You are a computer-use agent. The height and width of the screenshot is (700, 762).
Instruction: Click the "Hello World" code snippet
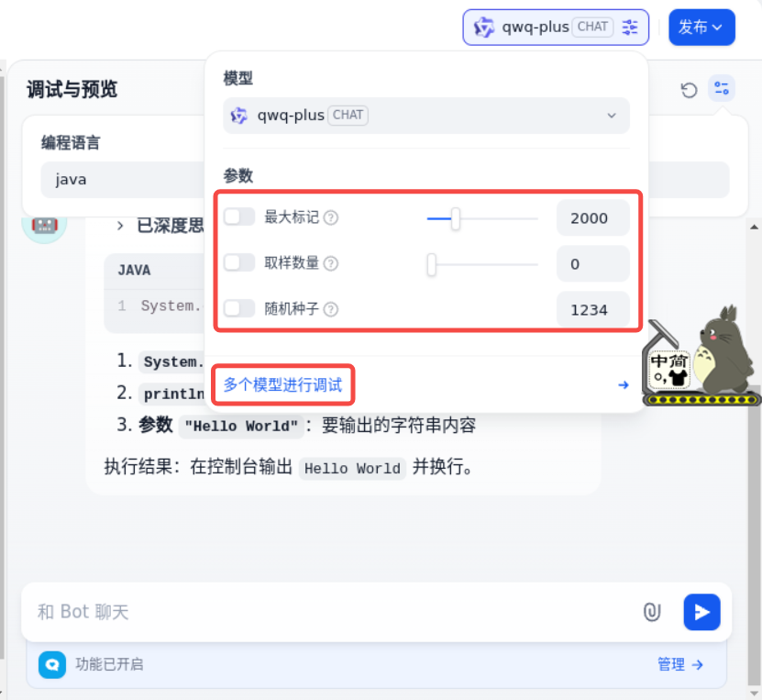(x=241, y=427)
